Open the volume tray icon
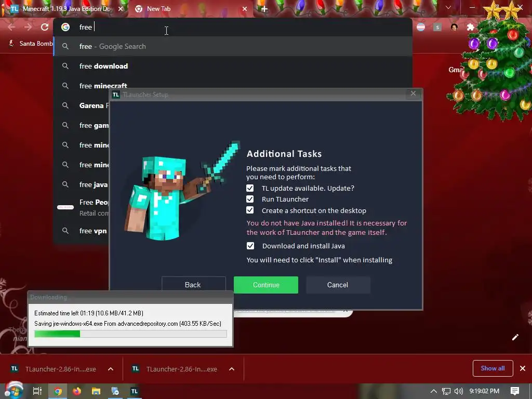532x399 pixels. point(458,391)
